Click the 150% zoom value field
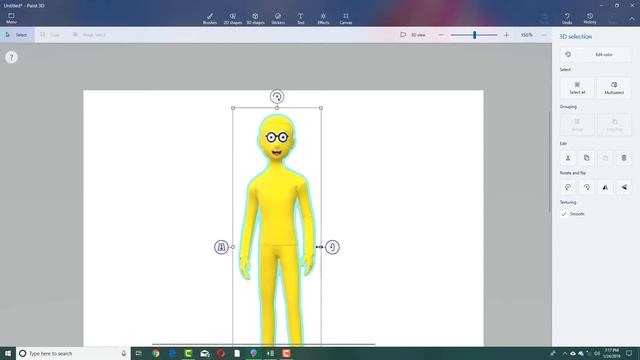 coord(527,35)
